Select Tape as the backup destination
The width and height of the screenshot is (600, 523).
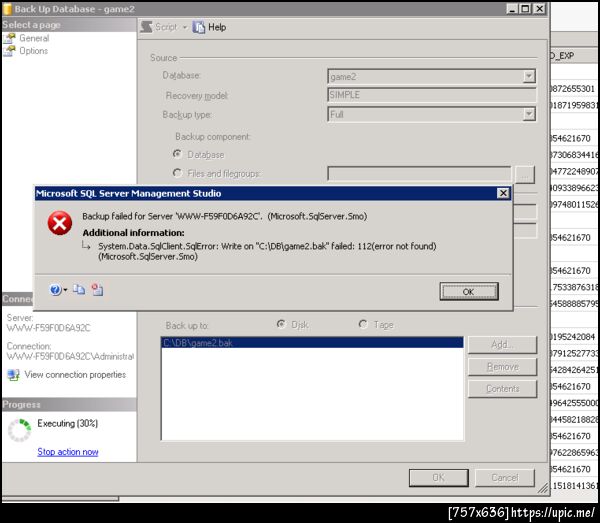[363, 324]
